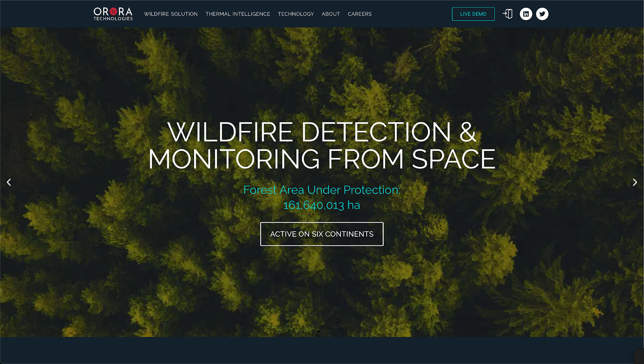The height and width of the screenshot is (364, 644).
Task: Open the Careers navigation link
Action: [x=359, y=14]
